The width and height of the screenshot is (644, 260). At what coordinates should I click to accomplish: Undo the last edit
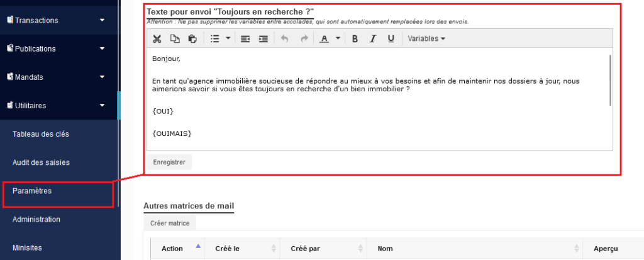284,39
